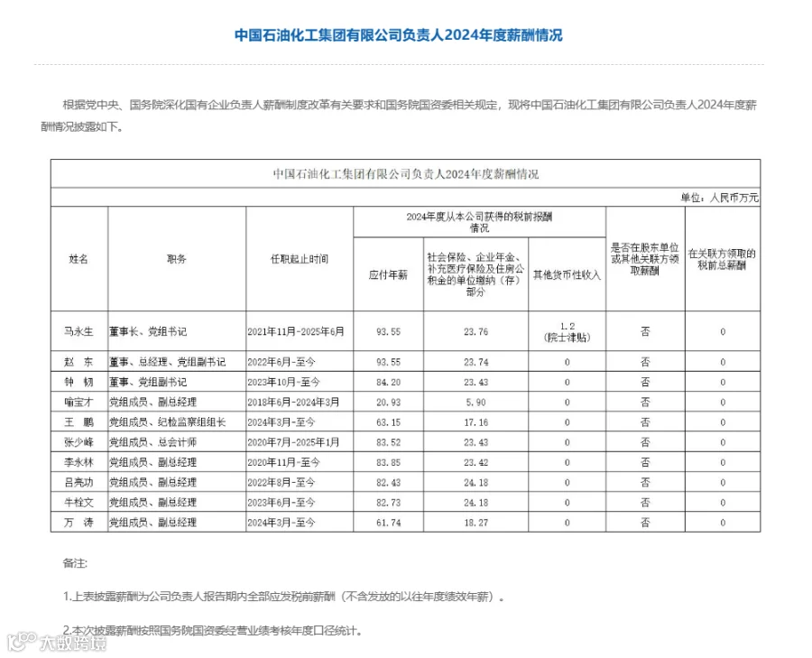Click the 是否在股东单位或其他关联方领取薪酬 header
The width and height of the screenshot is (812, 658).
point(645,259)
